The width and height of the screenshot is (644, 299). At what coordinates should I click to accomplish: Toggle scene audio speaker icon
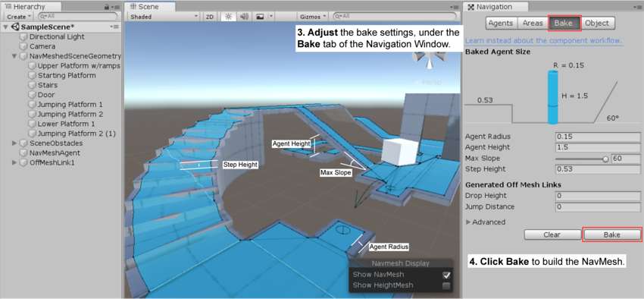244,17
